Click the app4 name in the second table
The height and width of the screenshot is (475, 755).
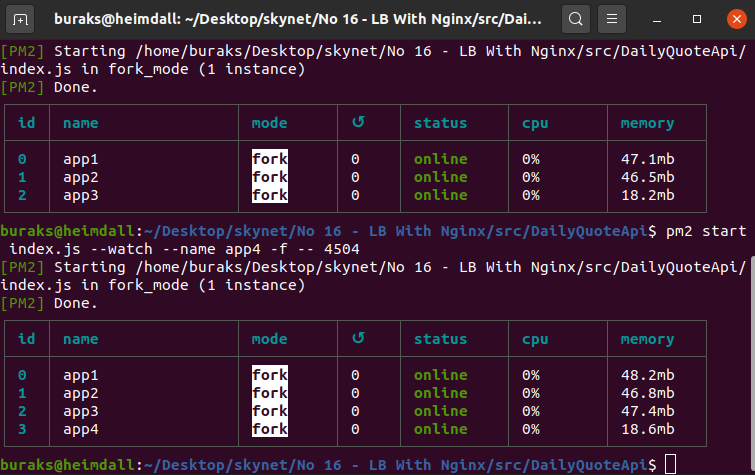81,428
